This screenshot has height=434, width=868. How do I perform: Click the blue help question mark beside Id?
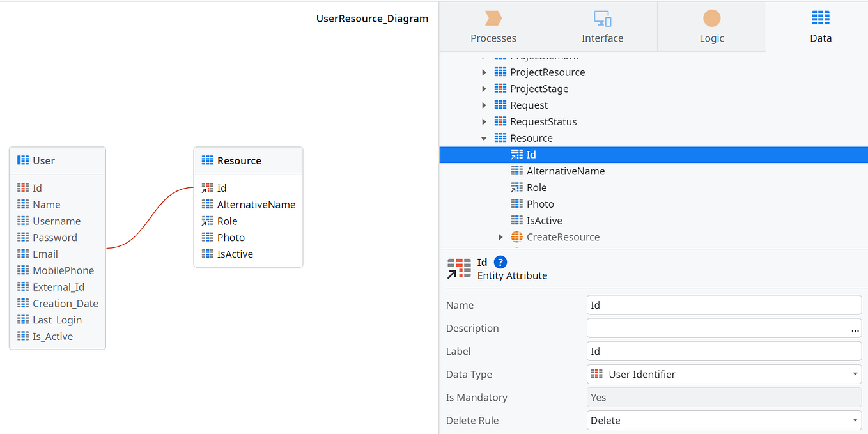pyautogui.click(x=500, y=261)
